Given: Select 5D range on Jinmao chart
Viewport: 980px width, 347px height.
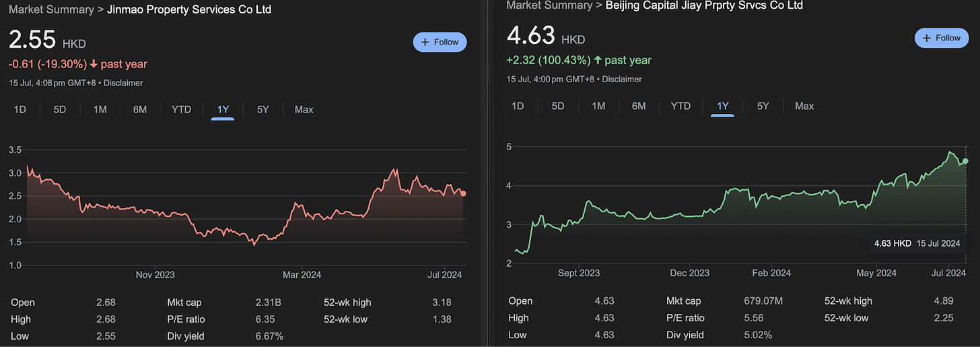Looking at the screenshot, I should click(x=60, y=109).
